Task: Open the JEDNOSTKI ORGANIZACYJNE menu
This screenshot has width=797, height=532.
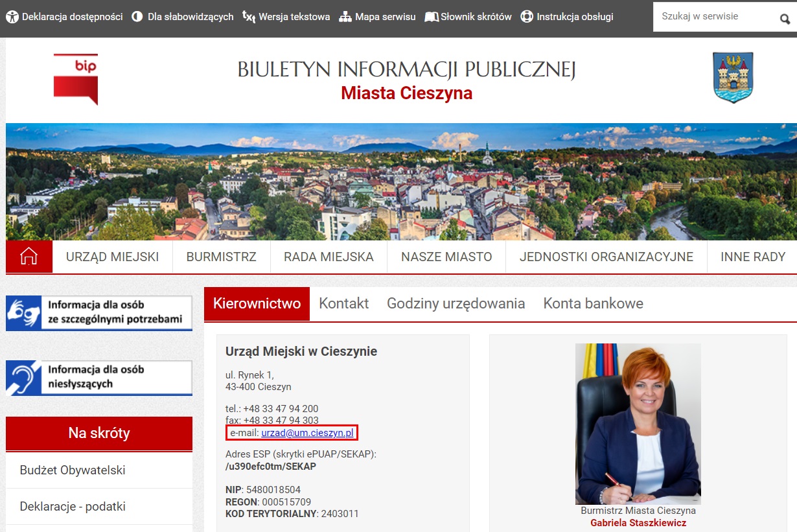Action: [x=606, y=257]
